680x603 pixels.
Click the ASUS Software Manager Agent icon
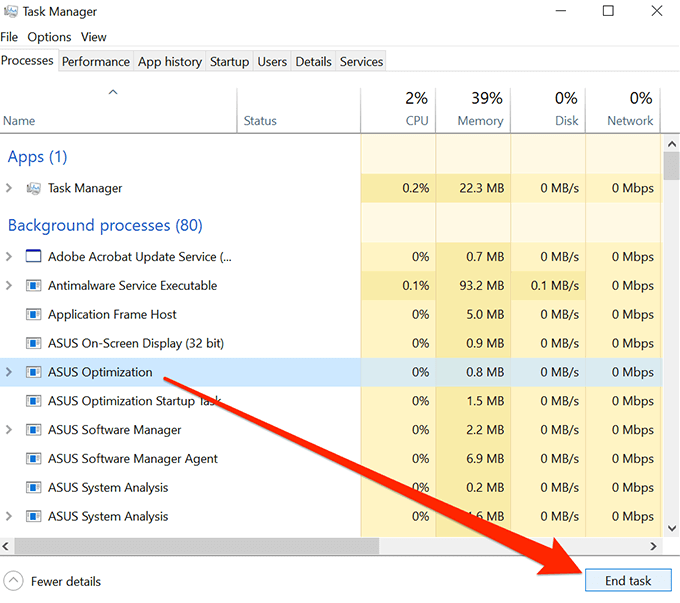click(x=33, y=459)
